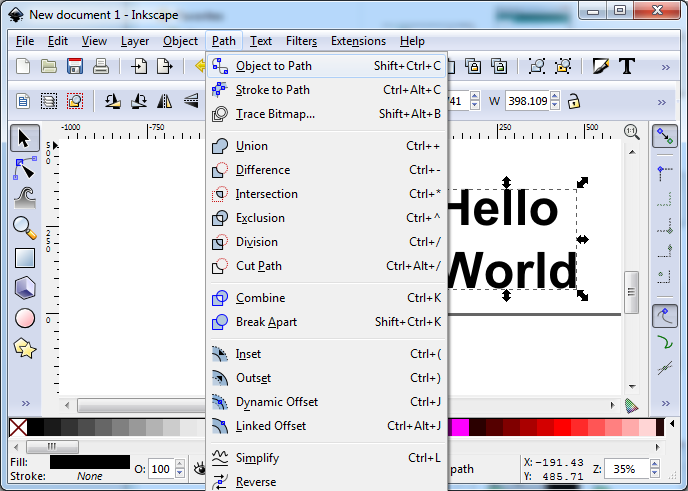Open the color management icon at canvas corner

pyautogui.click(x=631, y=406)
